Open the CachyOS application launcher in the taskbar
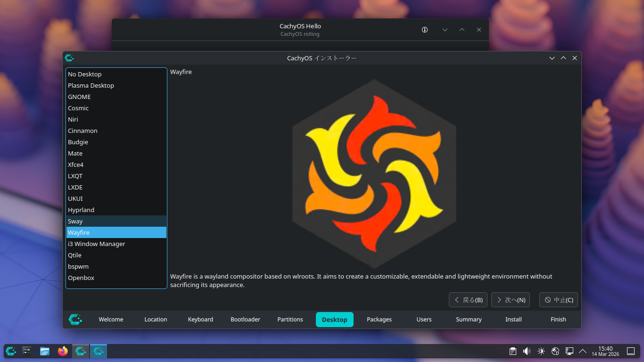The width and height of the screenshot is (644, 362). click(11, 351)
